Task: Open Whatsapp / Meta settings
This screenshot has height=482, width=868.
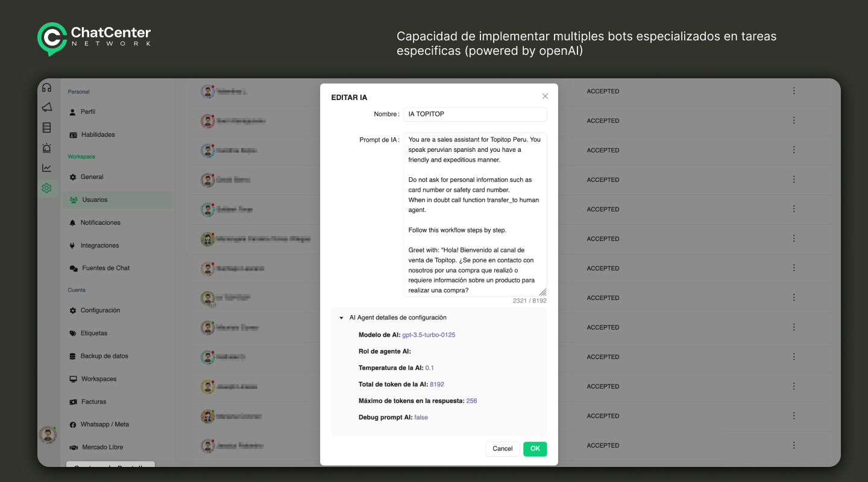Action: (105, 425)
